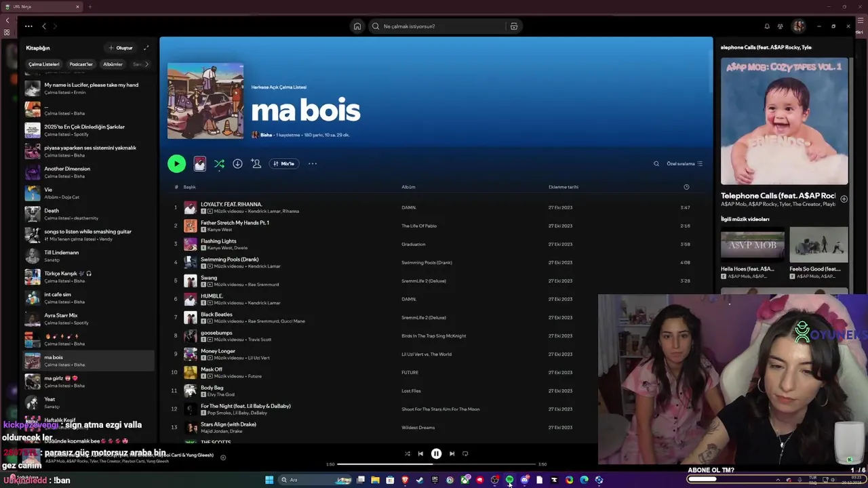Select track Stars Align (with Drake)
The width and height of the screenshot is (868, 488).
[229, 424]
